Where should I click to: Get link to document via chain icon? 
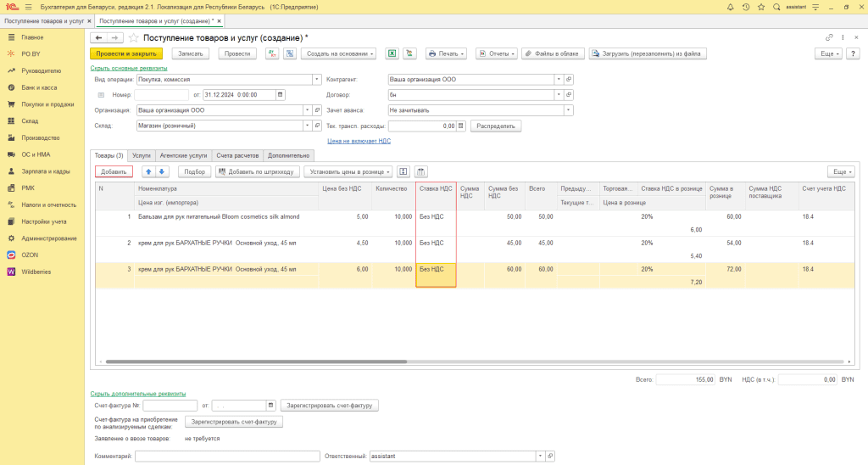[829, 38]
